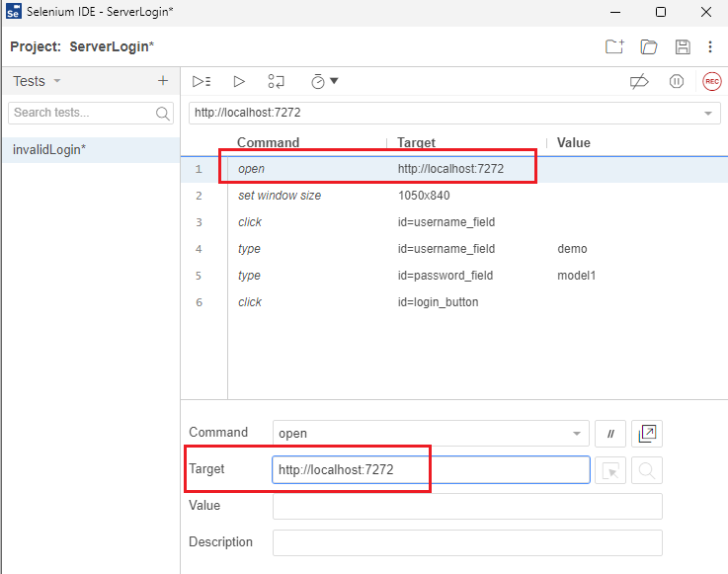
Task: Select row 3 click id=username_field
Action: (x=454, y=222)
